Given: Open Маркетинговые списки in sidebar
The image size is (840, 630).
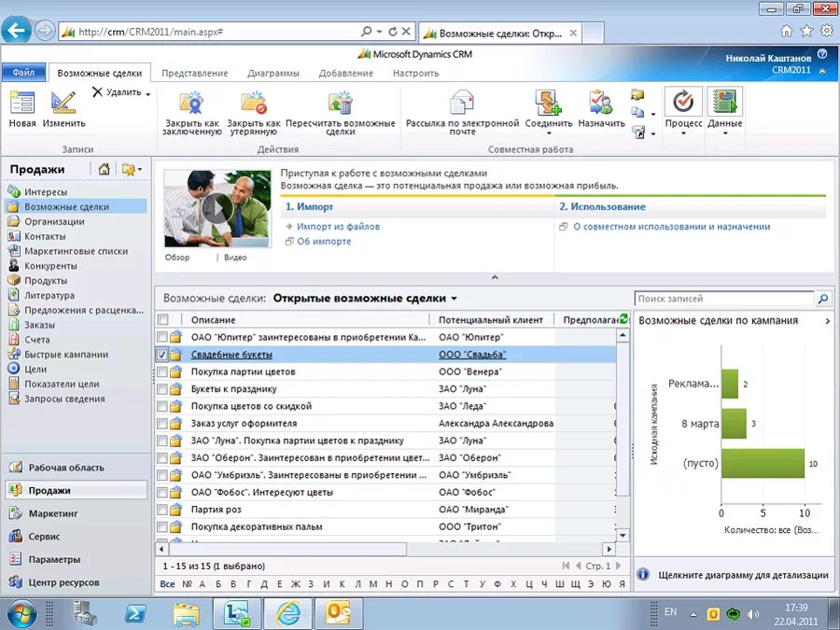Looking at the screenshot, I should coord(77,251).
